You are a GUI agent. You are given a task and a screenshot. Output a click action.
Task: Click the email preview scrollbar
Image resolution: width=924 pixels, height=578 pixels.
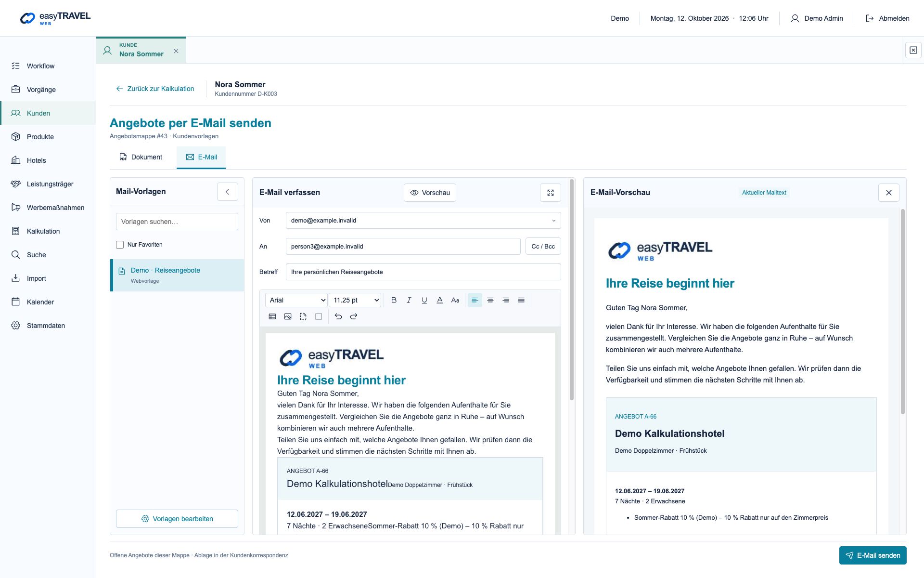pyautogui.click(x=903, y=312)
